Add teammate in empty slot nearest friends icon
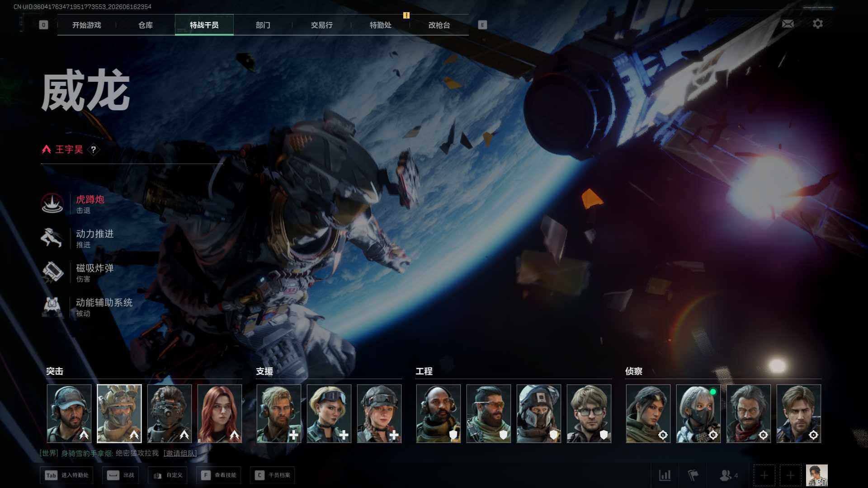 pyautogui.click(x=764, y=475)
